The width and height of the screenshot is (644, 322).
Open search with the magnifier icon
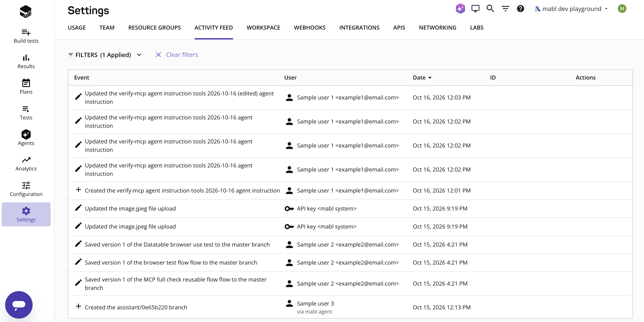click(490, 9)
